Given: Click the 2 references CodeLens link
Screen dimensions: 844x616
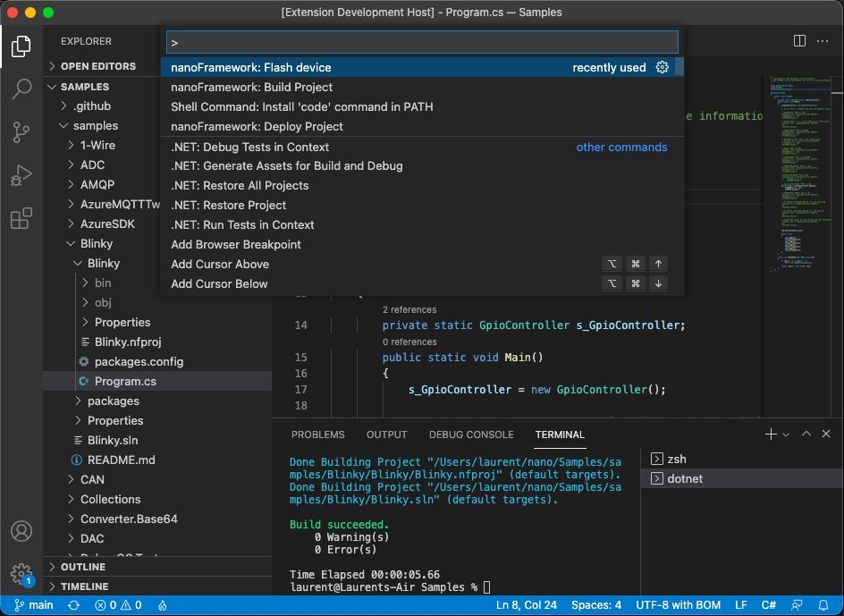Looking at the screenshot, I should point(409,309).
